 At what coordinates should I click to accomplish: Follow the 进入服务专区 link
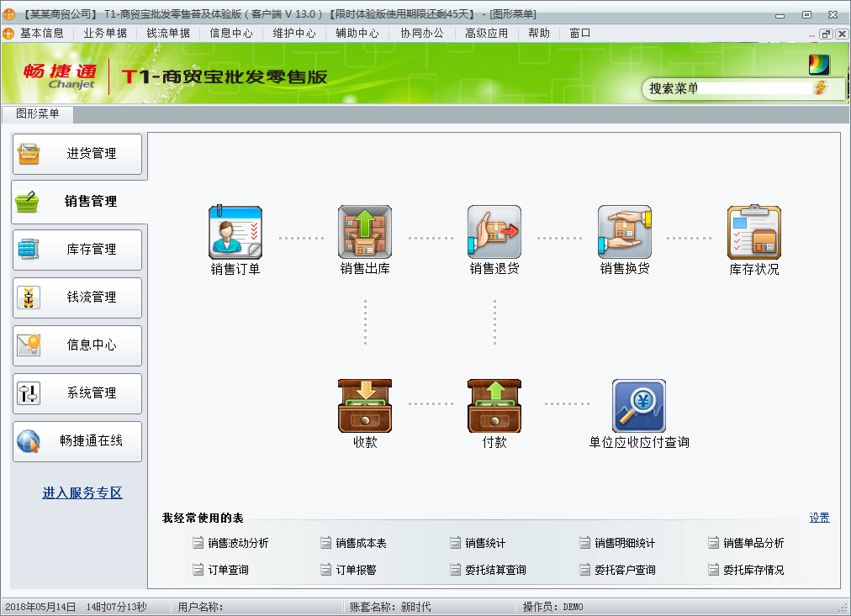pyautogui.click(x=82, y=492)
